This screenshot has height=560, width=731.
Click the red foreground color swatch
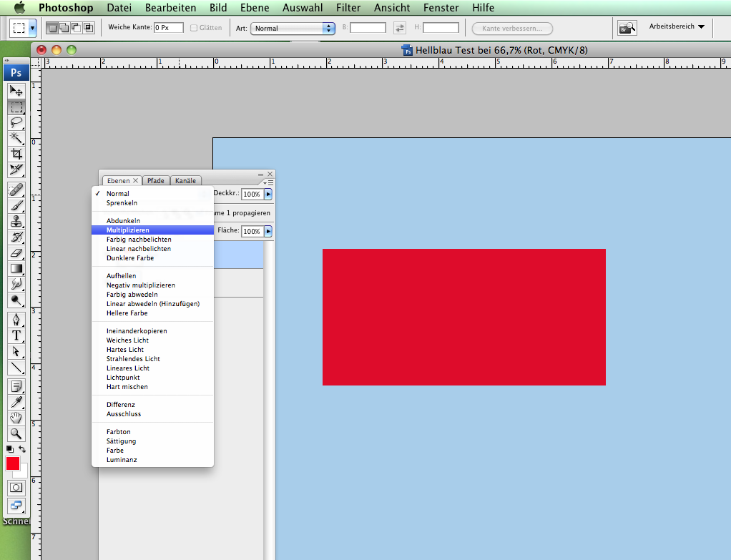(x=13, y=463)
